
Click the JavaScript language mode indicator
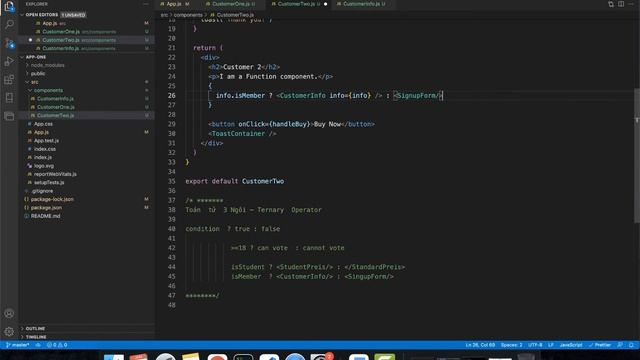(x=571, y=345)
